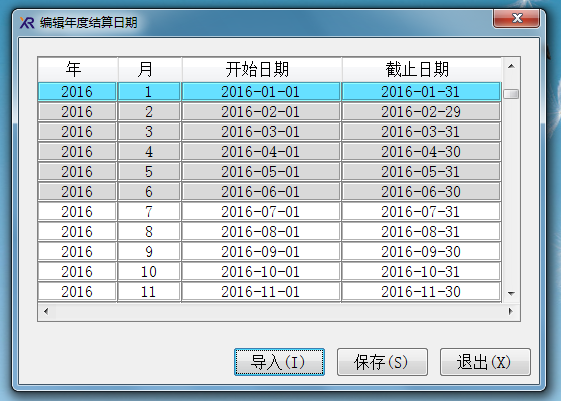Click the horizontal scroll left arrow
The image size is (561, 401).
click(46, 311)
